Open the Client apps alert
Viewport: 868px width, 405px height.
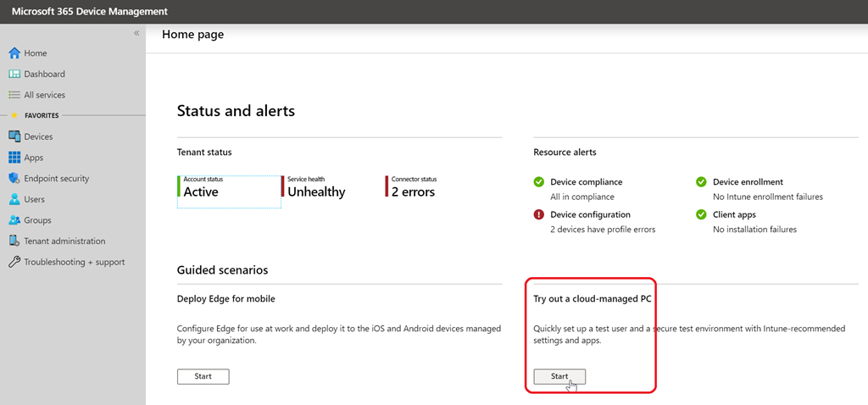coord(734,215)
